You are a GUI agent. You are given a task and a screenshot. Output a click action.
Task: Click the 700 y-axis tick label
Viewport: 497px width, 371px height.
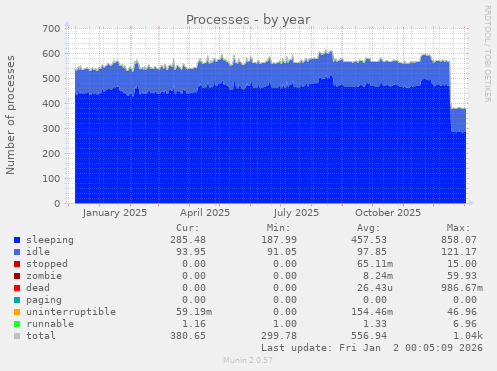click(51, 29)
